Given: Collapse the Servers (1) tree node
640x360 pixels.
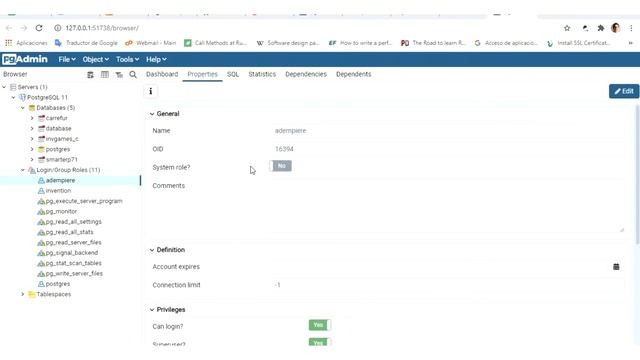Looking at the screenshot, I should point(4,87).
